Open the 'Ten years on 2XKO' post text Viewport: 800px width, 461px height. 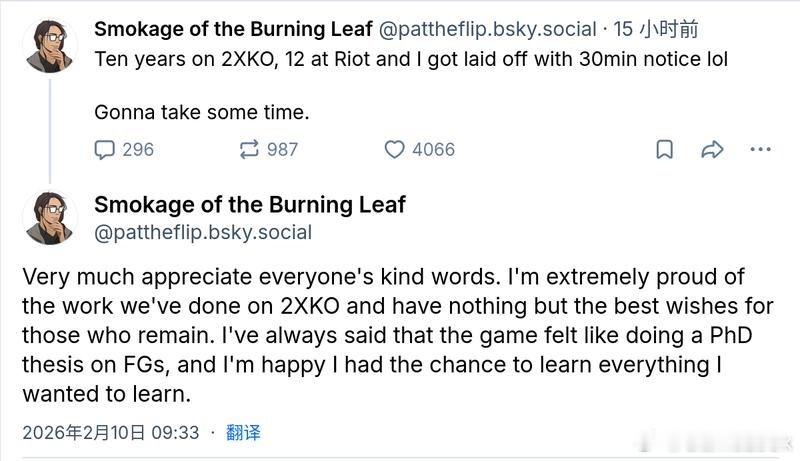411,59
